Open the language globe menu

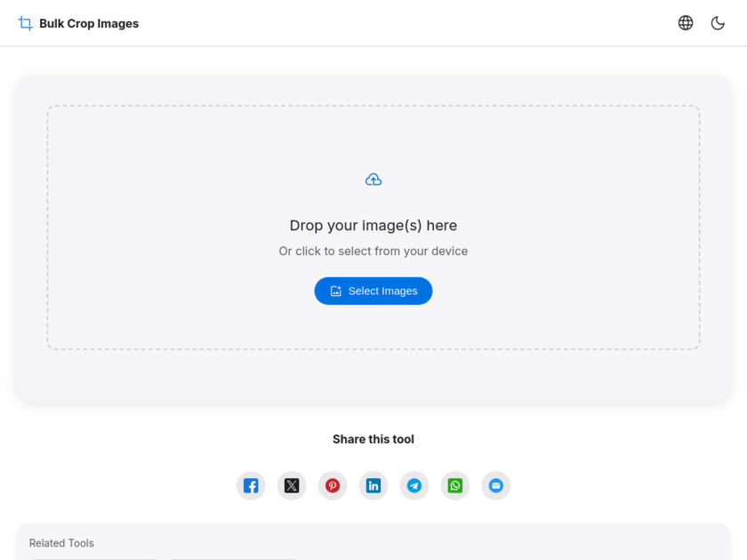coord(686,23)
